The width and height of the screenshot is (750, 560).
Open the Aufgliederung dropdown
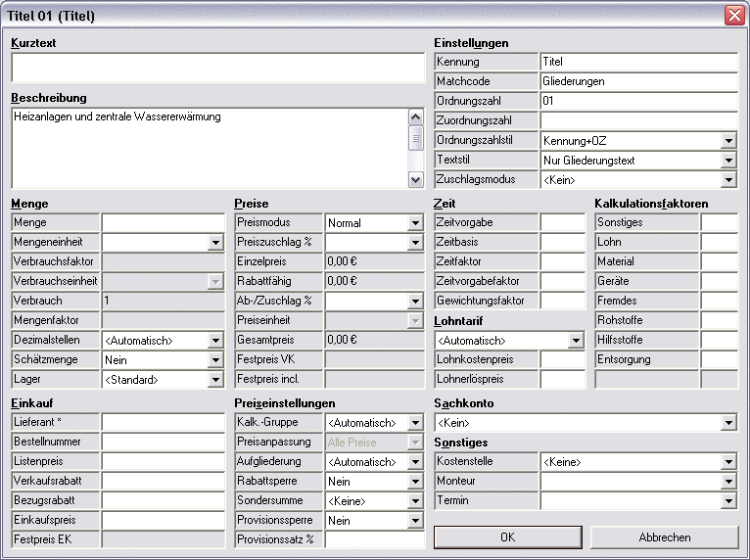tap(415, 462)
